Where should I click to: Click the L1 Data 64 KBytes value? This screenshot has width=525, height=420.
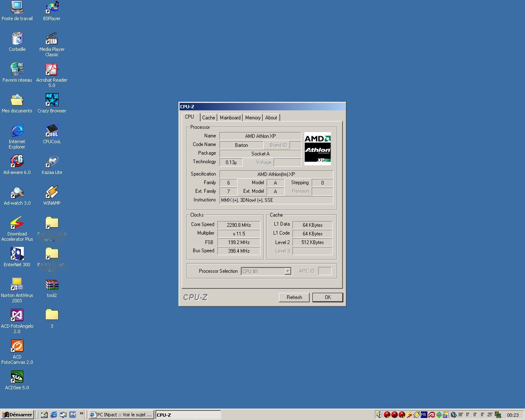(312, 225)
